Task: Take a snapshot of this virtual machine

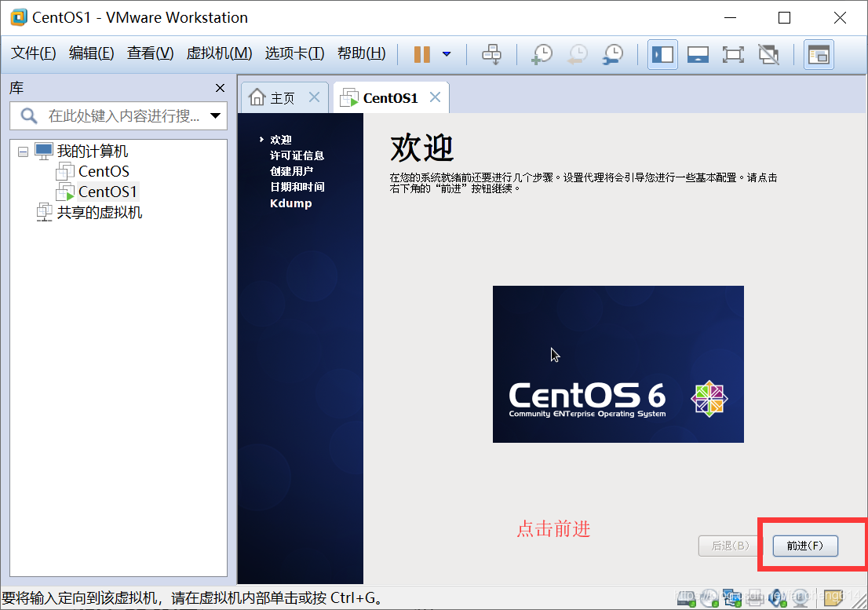Action: tap(542, 54)
